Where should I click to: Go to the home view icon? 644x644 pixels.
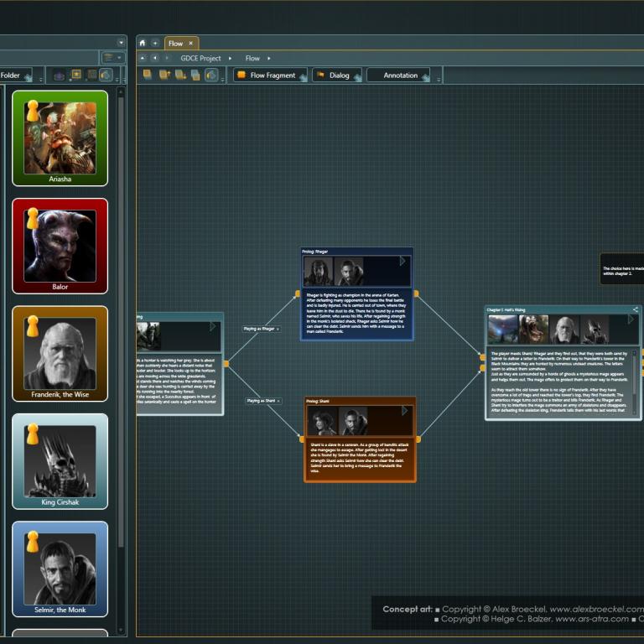[x=143, y=43]
